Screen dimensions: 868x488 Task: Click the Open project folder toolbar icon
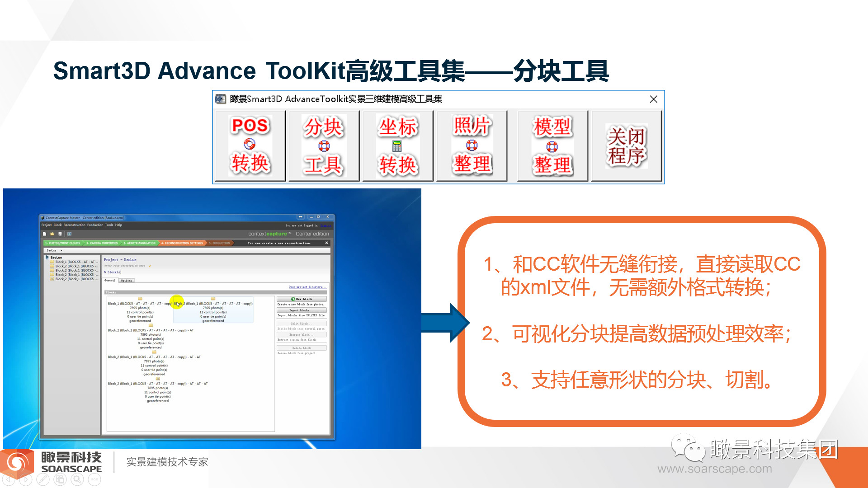[x=52, y=234]
